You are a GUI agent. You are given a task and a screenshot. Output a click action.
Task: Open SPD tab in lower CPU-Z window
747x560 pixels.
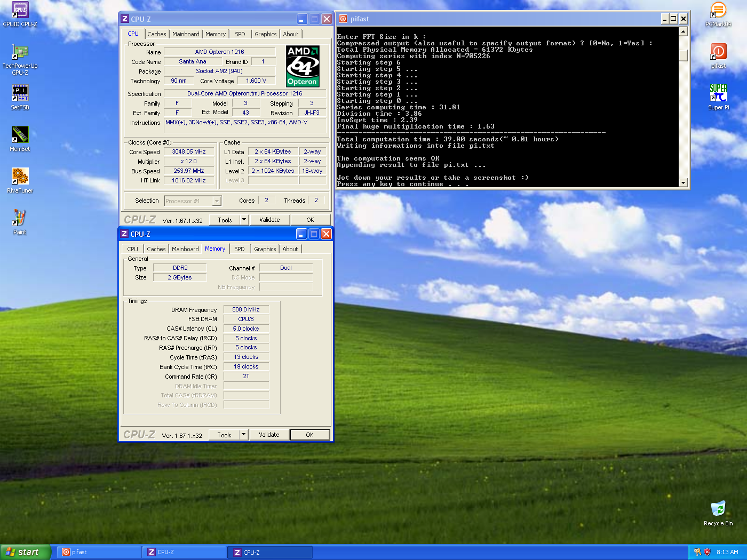coord(240,249)
